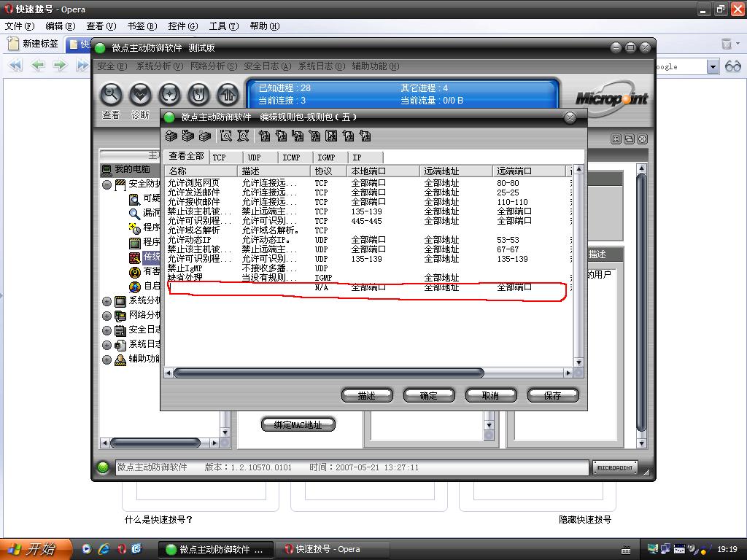The image size is (747, 560).
Task: Click the 快速拨号 - Opera taskbar button
Action: coord(332,549)
